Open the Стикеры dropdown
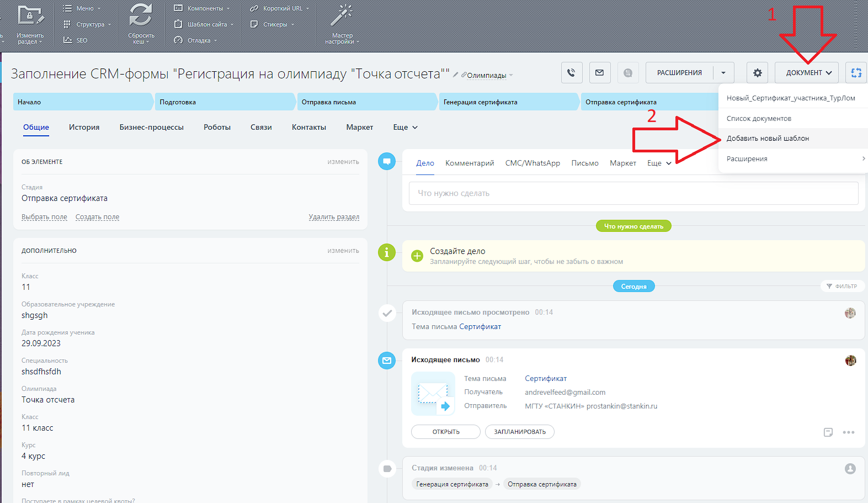Screen dimensions: 868x503 tap(272, 24)
